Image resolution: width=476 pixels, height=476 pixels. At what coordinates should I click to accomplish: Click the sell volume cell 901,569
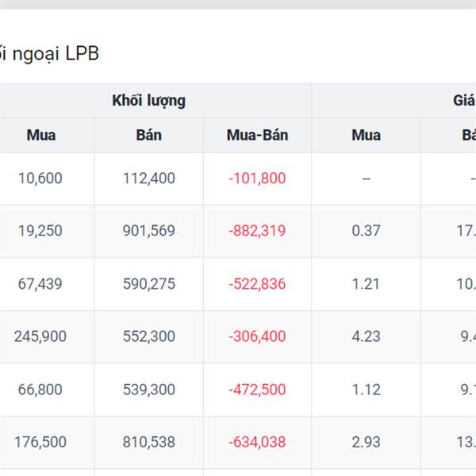(149, 231)
